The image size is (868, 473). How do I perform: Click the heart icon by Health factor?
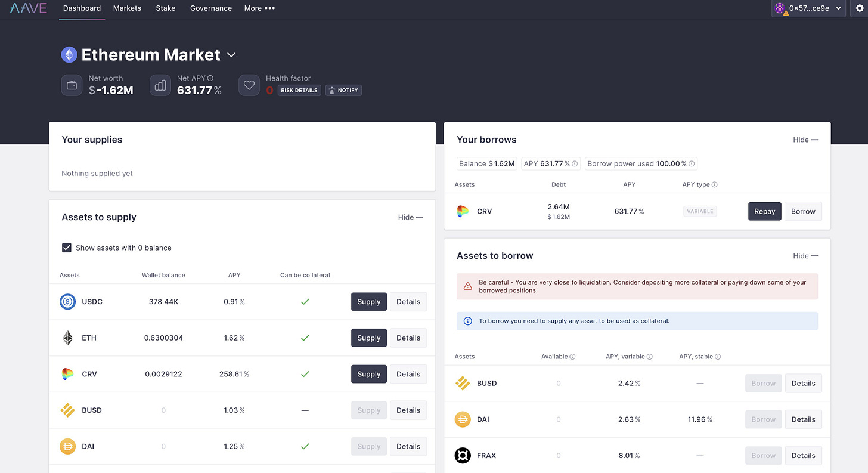pos(249,85)
